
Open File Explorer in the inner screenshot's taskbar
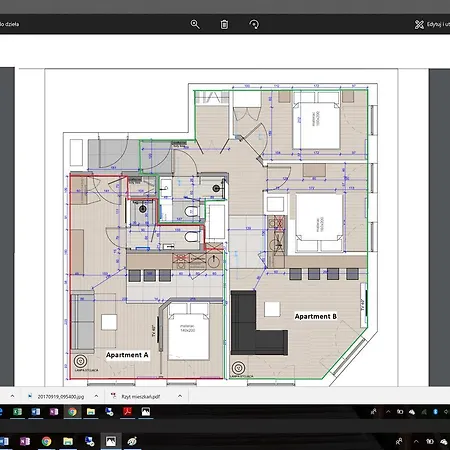tap(91, 412)
